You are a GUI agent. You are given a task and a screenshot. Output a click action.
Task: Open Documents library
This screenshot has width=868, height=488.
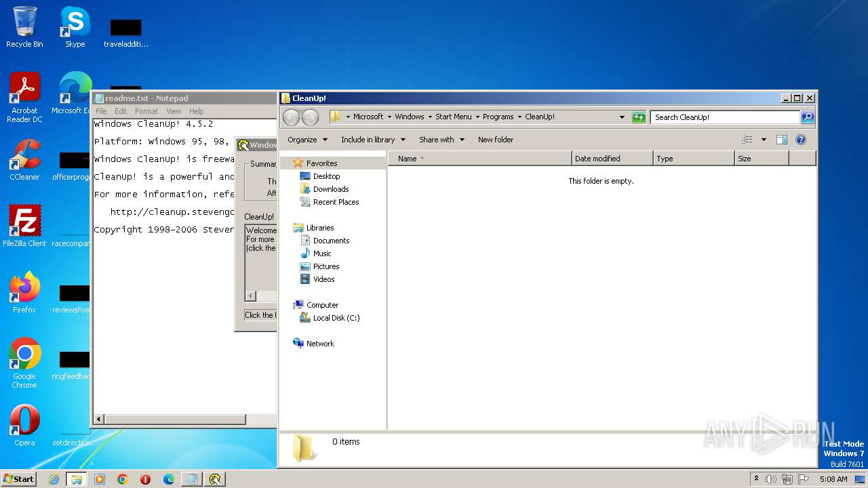[331, 241]
